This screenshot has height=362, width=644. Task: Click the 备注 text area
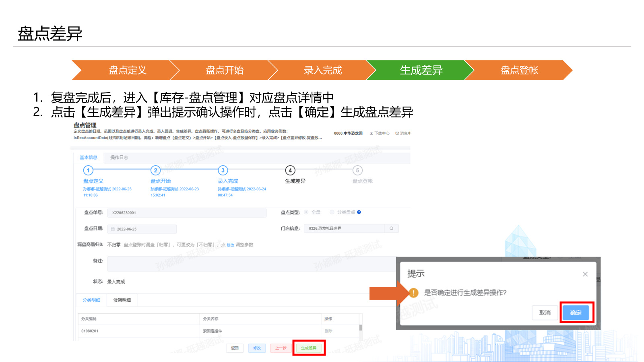[252, 264]
